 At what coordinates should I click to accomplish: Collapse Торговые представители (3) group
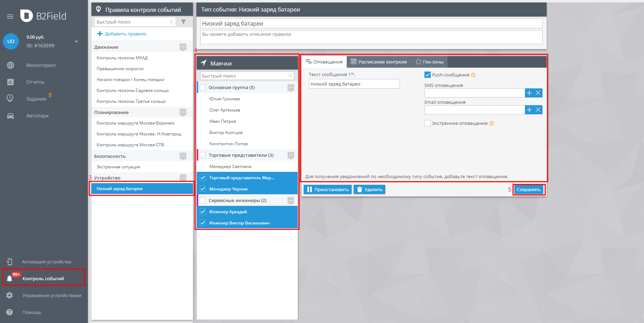[x=291, y=155]
